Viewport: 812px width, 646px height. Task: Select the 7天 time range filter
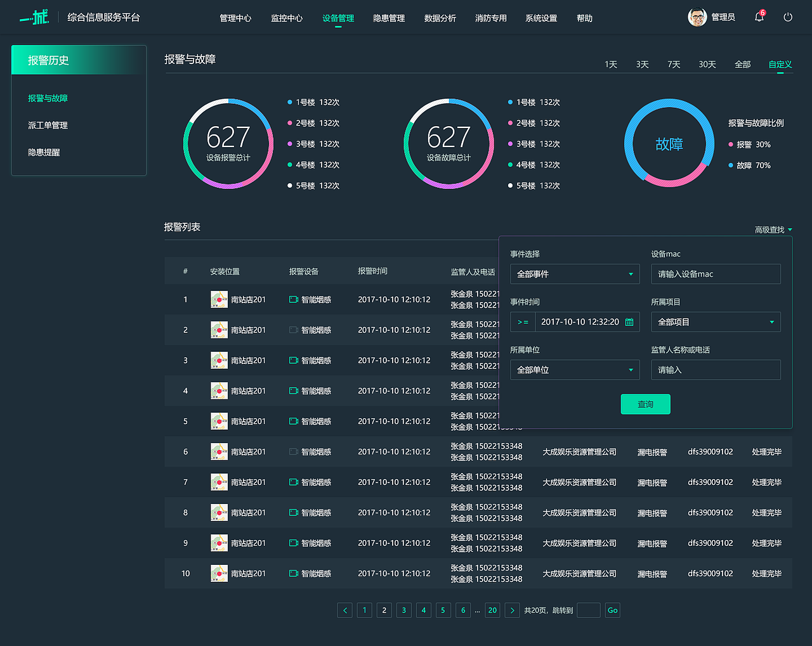[x=673, y=64]
